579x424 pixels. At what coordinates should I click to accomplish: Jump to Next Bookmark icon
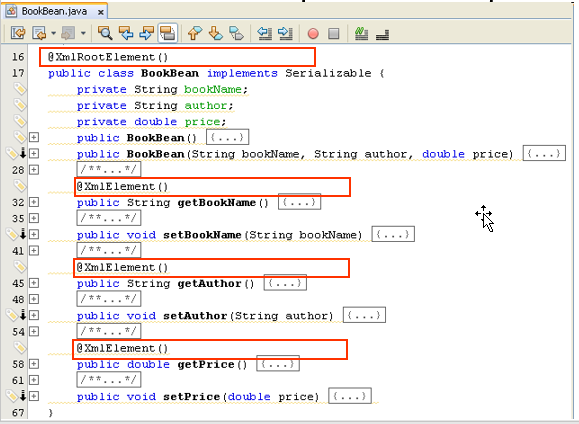(216, 33)
